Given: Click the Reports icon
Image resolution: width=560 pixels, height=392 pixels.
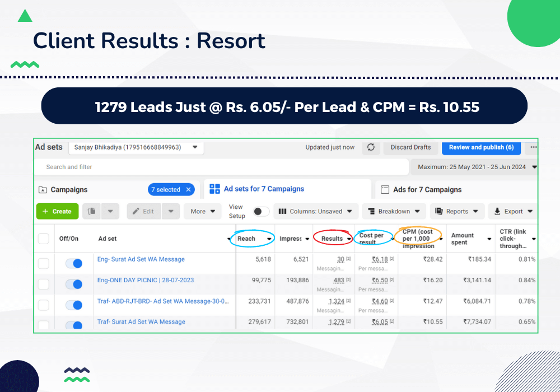Looking at the screenshot, I should click(438, 212).
